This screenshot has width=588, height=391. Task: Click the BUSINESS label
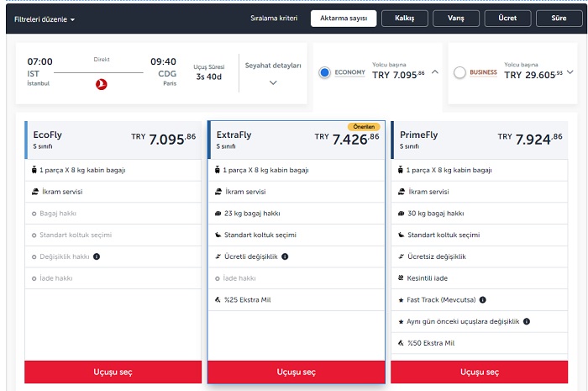[x=483, y=72]
